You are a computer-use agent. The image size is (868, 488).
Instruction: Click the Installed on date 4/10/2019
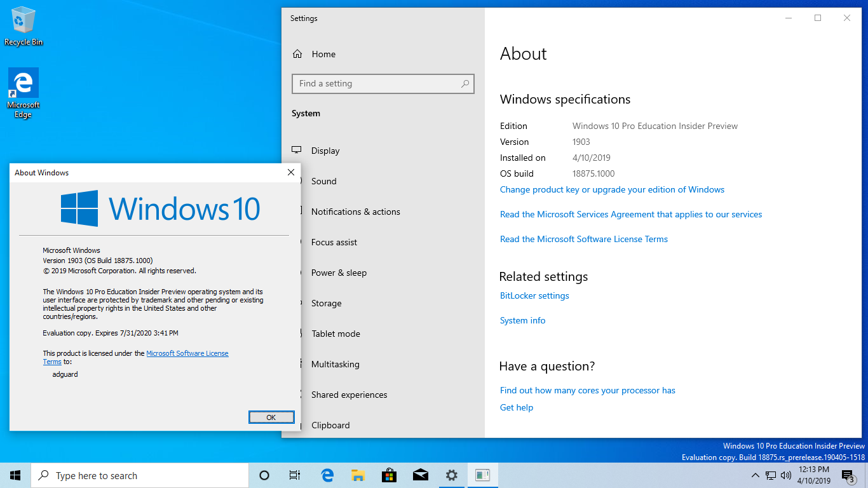(592, 158)
